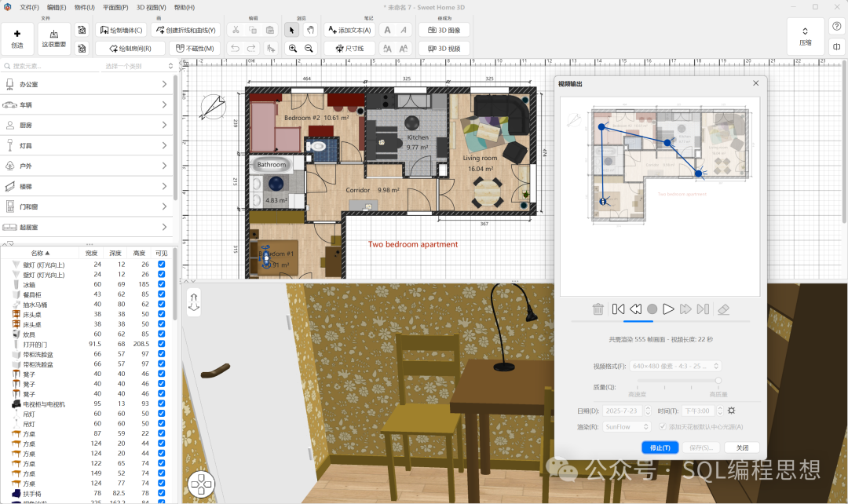
Task: Click the zoom in magnifier icon
Action: 293,48
